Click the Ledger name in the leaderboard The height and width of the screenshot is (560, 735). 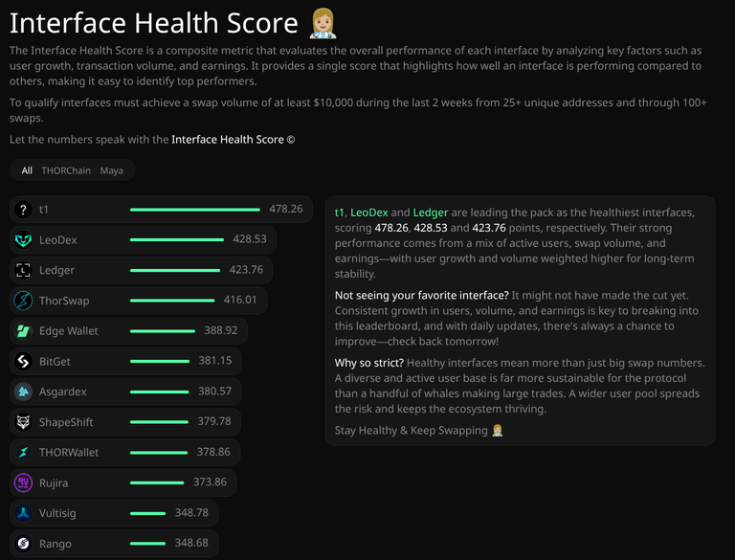[56, 271]
